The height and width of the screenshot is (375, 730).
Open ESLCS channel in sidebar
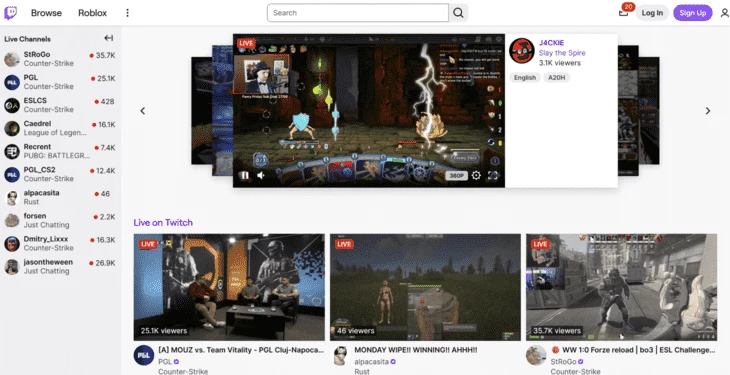click(60, 105)
